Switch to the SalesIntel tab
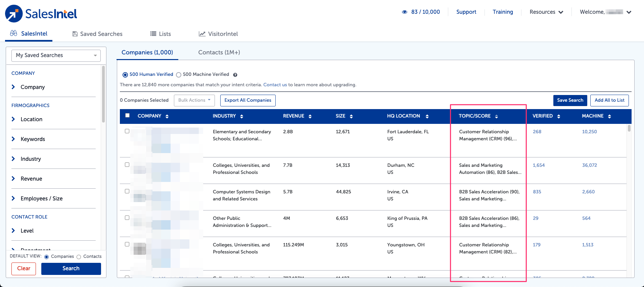The image size is (644, 287). click(x=29, y=34)
